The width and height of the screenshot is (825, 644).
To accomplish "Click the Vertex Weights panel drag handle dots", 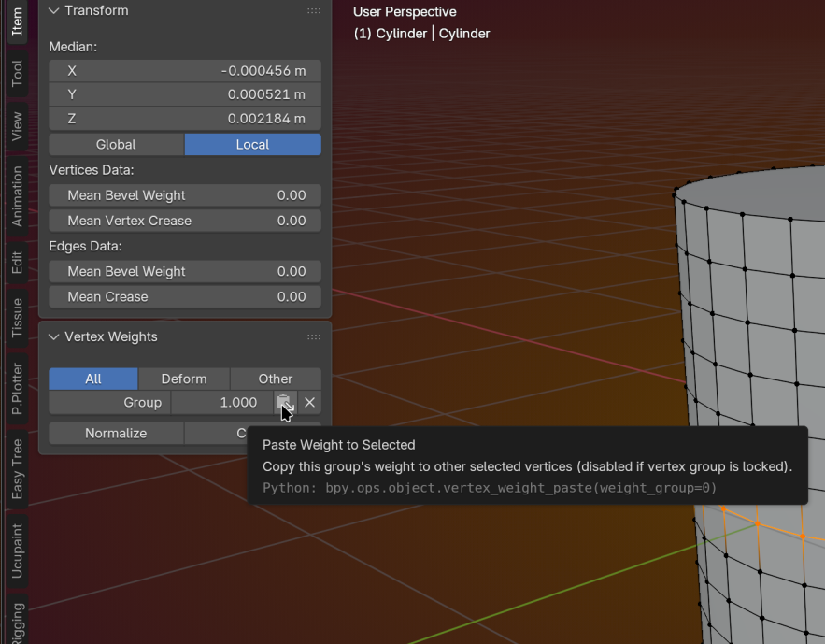I will (x=314, y=336).
